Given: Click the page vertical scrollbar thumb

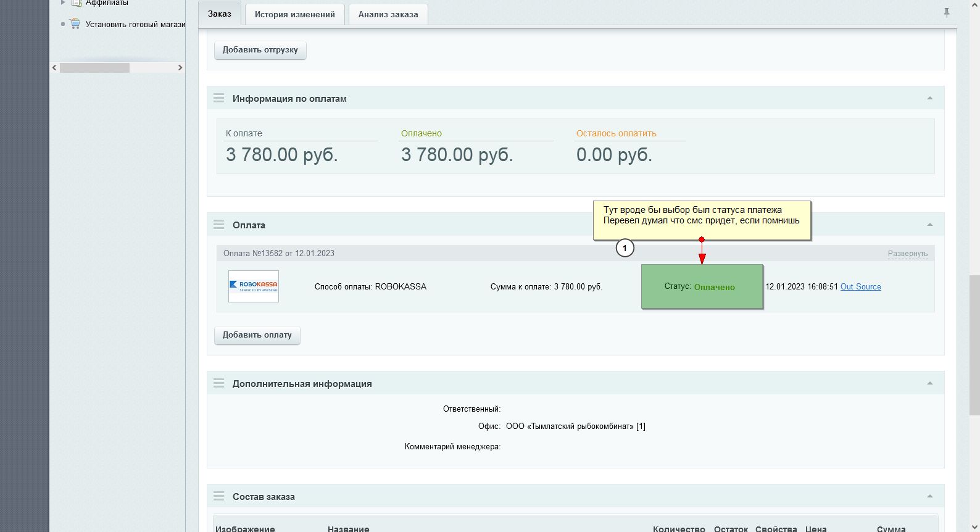Looking at the screenshot, I should coord(974,345).
